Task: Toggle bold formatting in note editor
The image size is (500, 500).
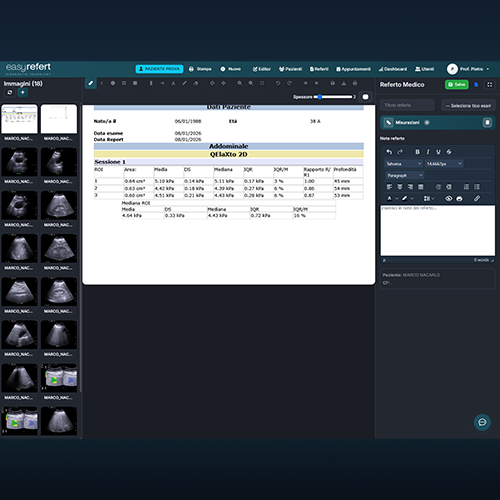Action: click(417, 152)
